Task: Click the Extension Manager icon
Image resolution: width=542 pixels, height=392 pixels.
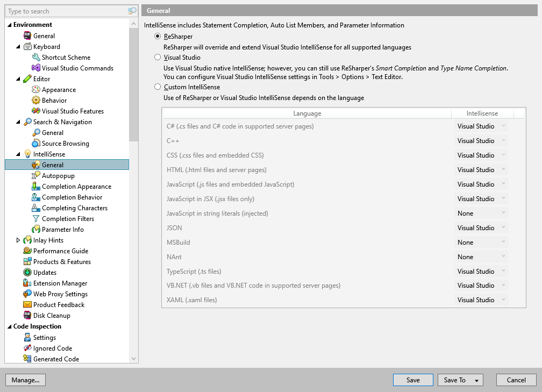Action: click(27, 283)
